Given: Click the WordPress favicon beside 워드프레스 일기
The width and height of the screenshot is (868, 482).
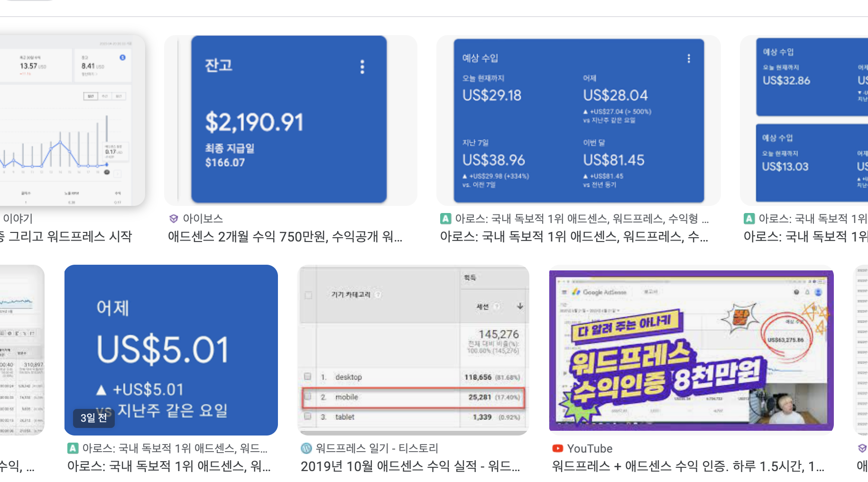Looking at the screenshot, I should coord(306,448).
